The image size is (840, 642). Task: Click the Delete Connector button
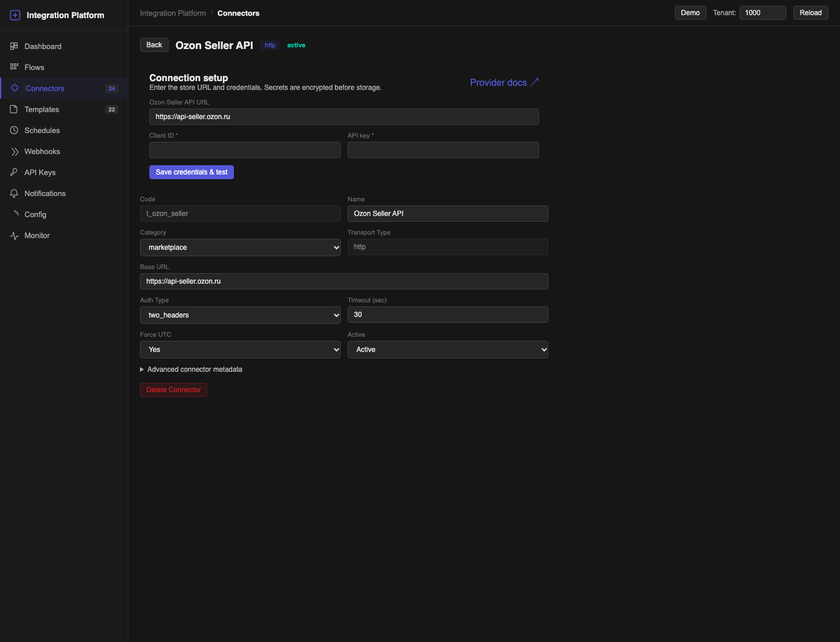(x=173, y=390)
